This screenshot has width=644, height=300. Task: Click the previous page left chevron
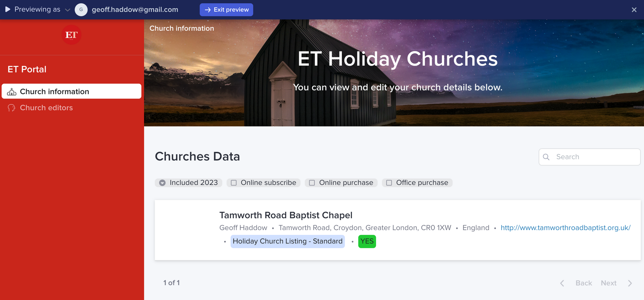click(x=562, y=283)
